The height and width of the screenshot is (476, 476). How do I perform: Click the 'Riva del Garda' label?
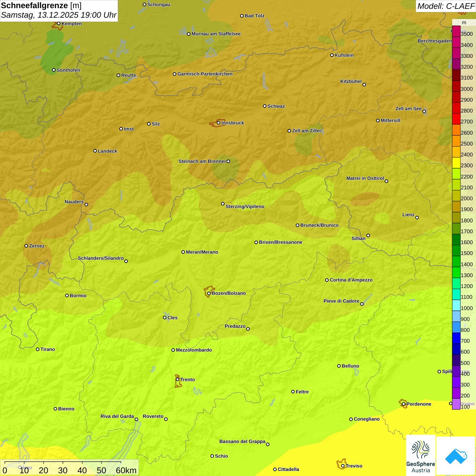[117, 416]
